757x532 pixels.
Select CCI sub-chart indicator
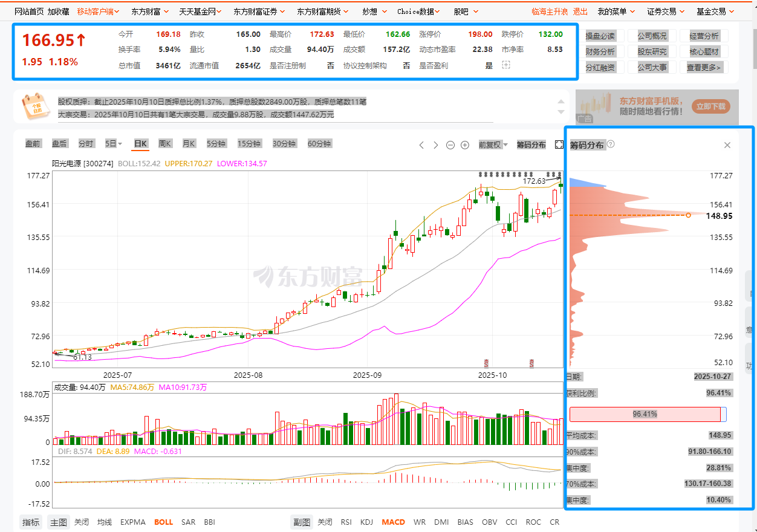(512, 522)
